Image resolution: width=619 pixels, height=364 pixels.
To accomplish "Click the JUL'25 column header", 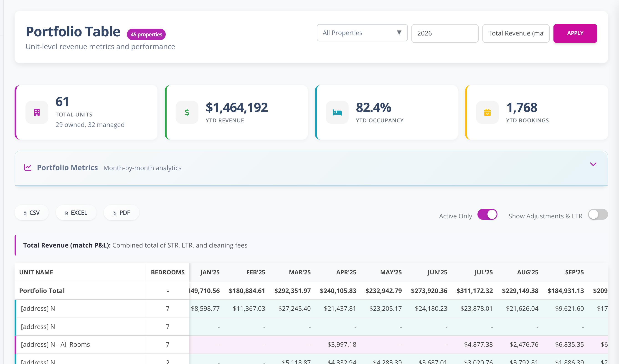I will tap(483, 272).
